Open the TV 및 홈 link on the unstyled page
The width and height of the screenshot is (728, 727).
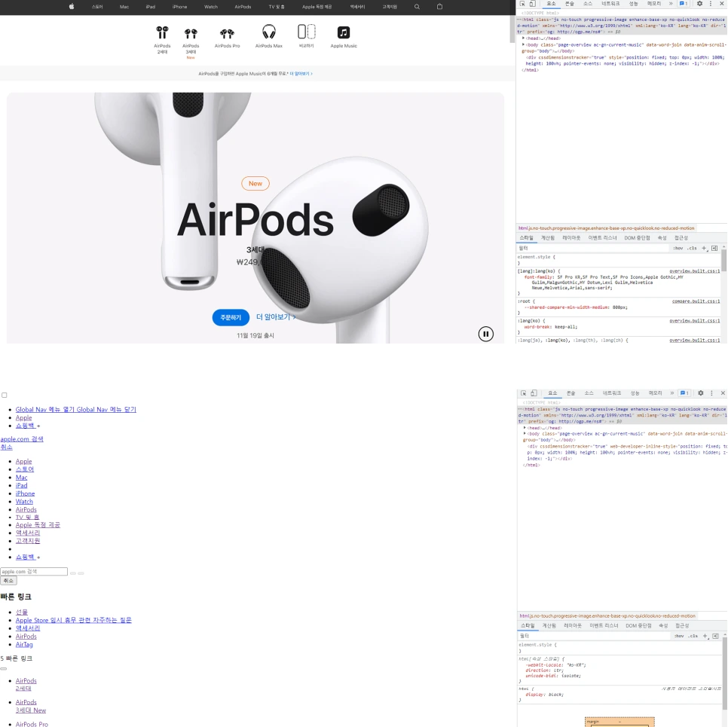[x=27, y=517]
